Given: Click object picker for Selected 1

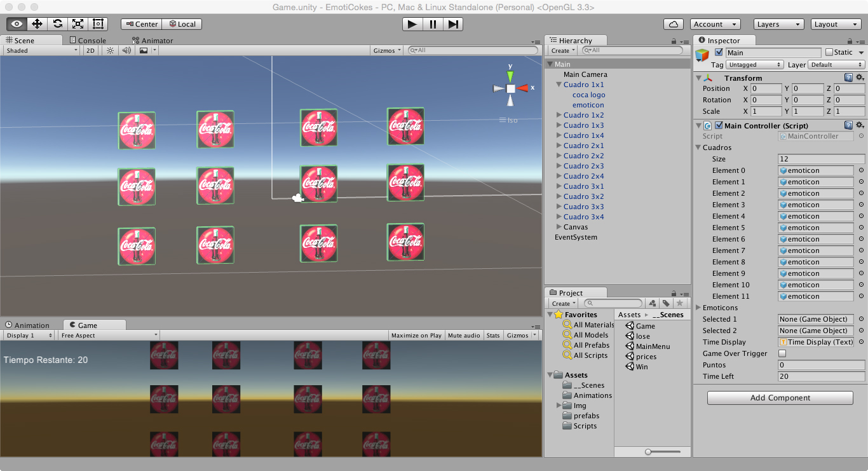Looking at the screenshot, I should pyautogui.click(x=861, y=319).
